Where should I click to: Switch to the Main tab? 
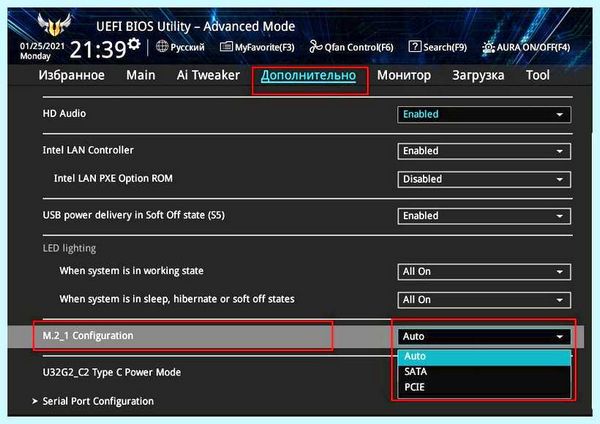pos(141,75)
